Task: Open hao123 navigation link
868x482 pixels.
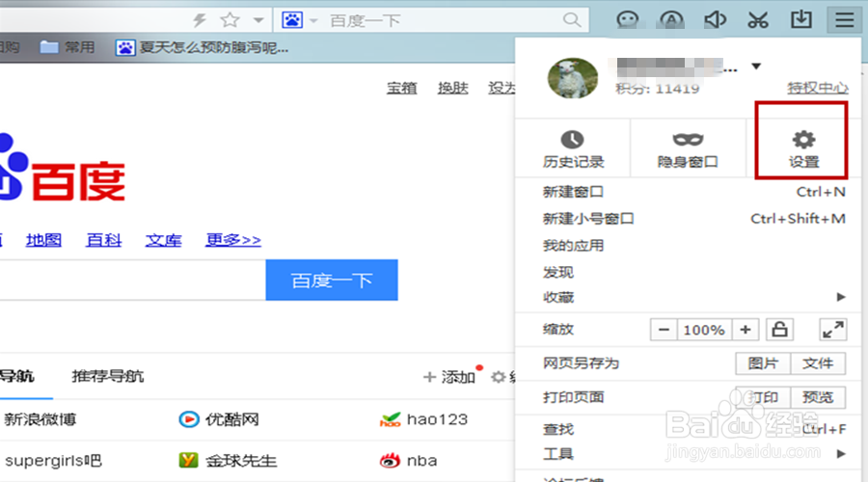Action: (423, 419)
